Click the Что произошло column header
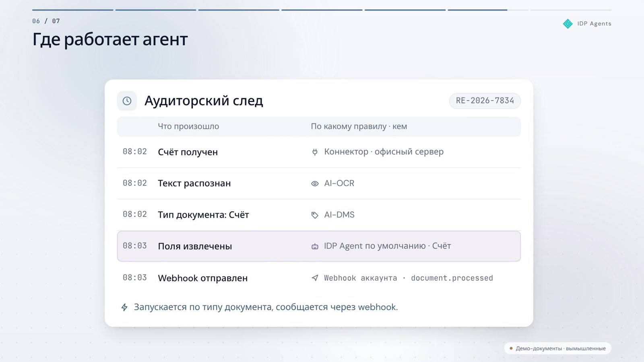 coord(188,126)
